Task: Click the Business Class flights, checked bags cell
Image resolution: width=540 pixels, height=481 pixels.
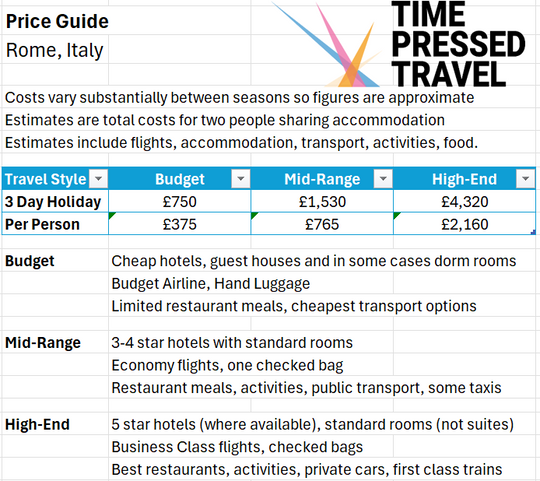Action: 237,447
